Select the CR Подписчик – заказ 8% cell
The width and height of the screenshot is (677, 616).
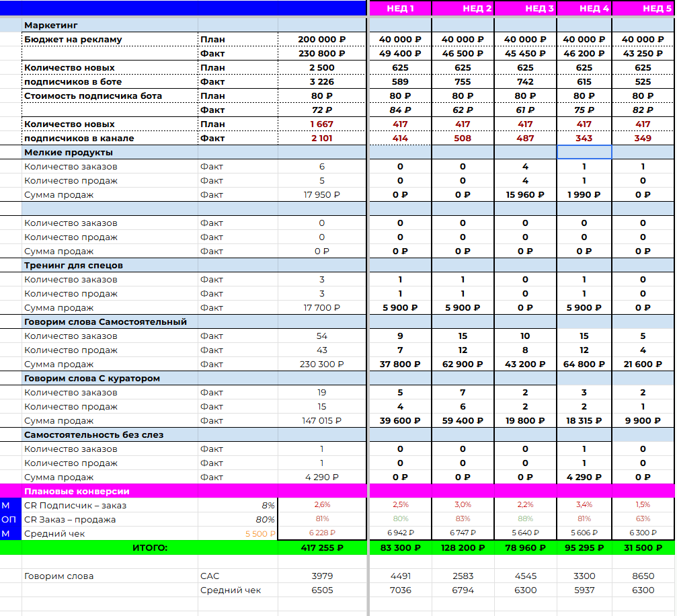click(x=237, y=506)
